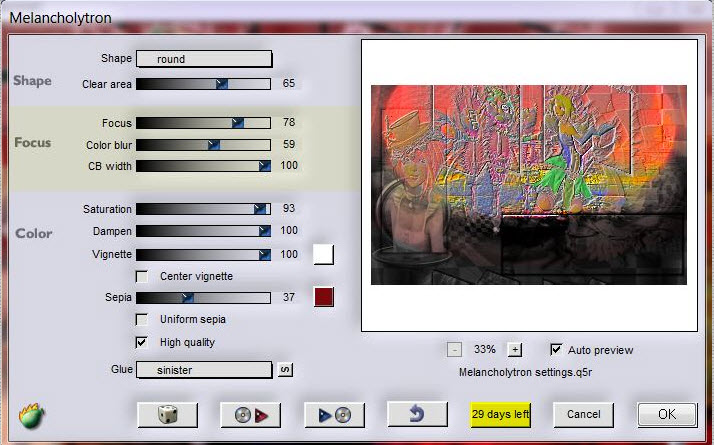Click the Clear area slider handle
Image resolution: width=714 pixels, height=445 pixels.
(x=222, y=84)
